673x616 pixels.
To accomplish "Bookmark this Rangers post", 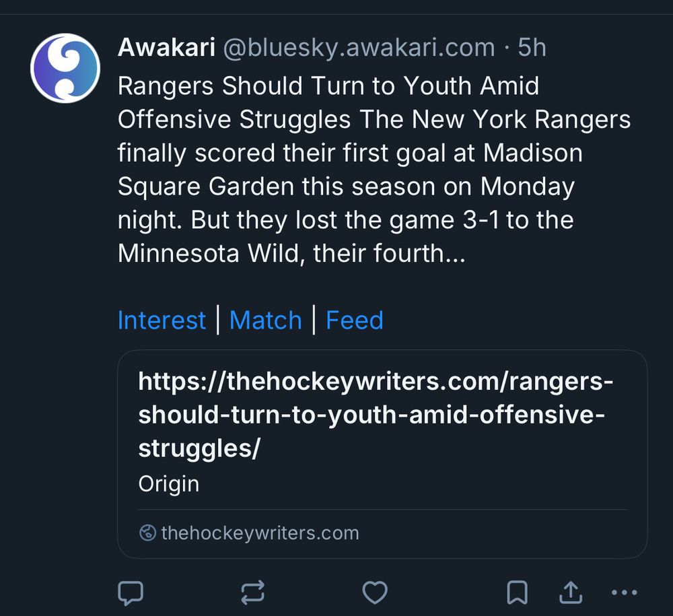I will coord(516,592).
